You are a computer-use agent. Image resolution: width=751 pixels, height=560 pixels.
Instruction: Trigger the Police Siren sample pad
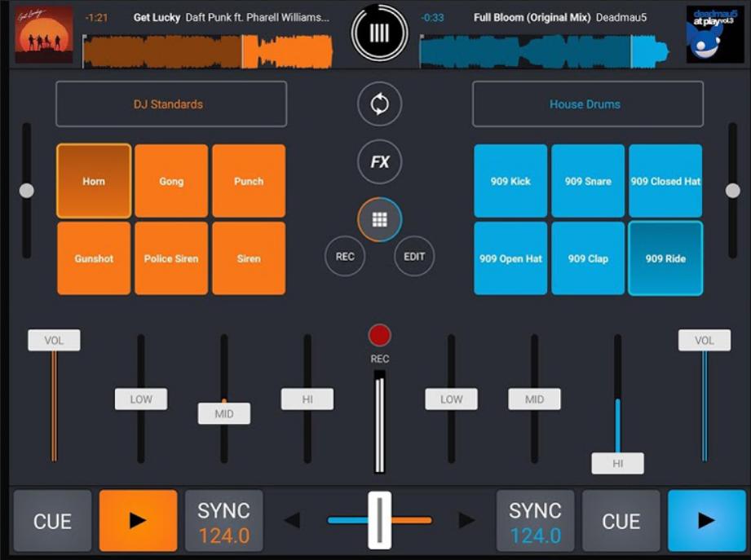(x=171, y=258)
